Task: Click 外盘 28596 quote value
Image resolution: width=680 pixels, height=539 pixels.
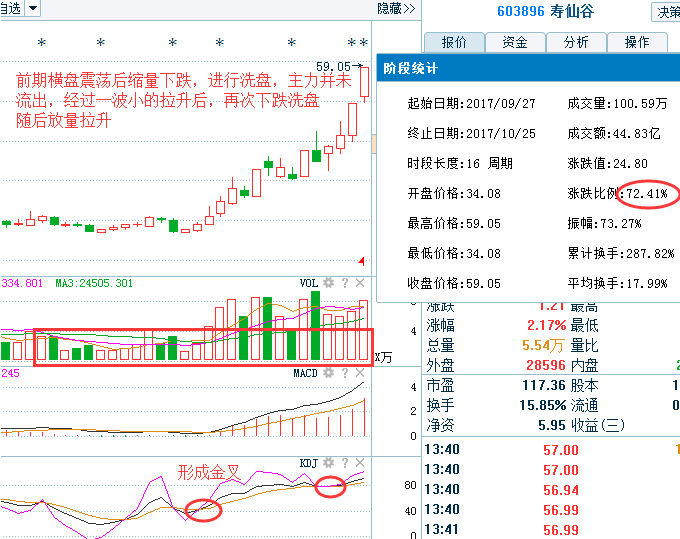Action: point(546,365)
